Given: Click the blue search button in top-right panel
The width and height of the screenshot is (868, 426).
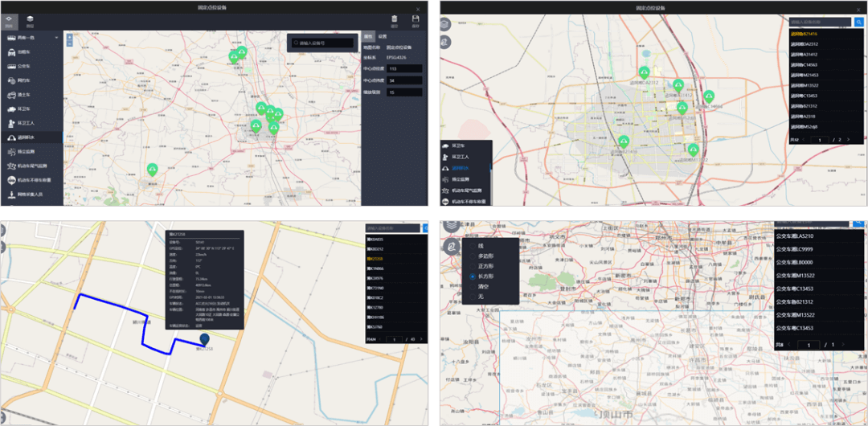Looking at the screenshot, I should pyautogui.click(x=858, y=23).
